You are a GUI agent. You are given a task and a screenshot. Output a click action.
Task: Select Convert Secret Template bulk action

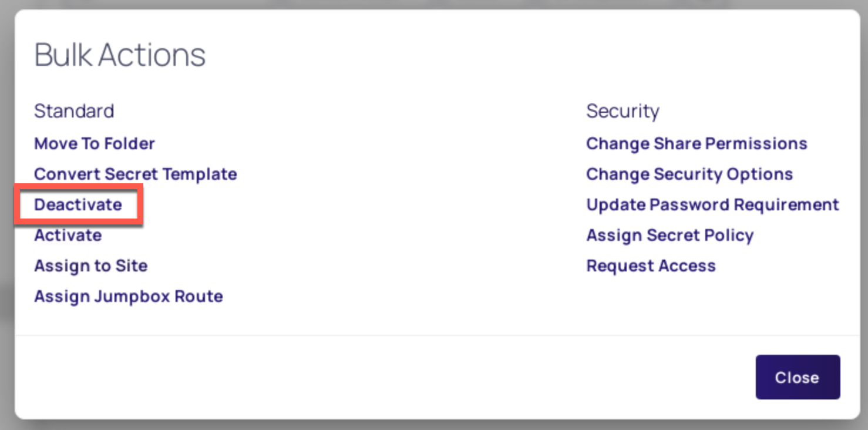(x=135, y=174)
